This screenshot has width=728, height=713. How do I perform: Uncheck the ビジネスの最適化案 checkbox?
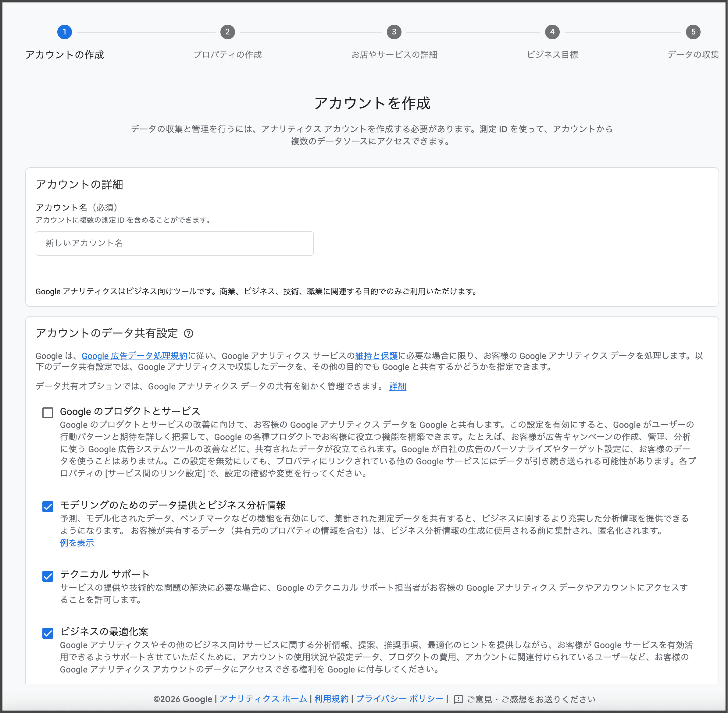tap(48, 633)
